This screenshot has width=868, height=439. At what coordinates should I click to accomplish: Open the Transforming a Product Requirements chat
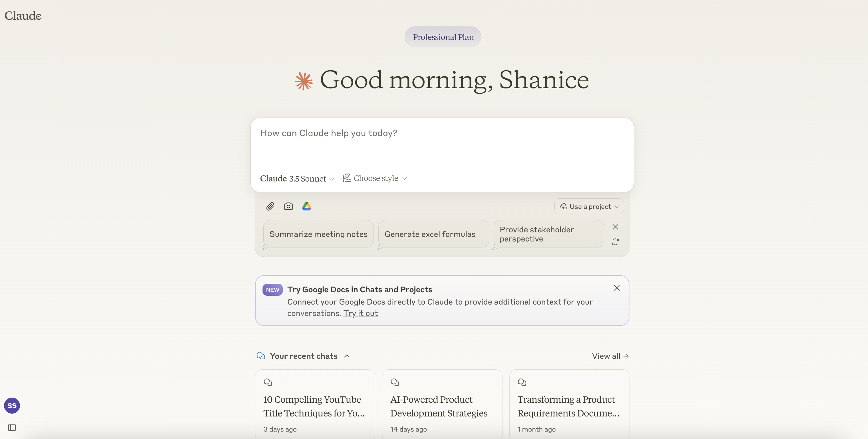pos(569,404)
